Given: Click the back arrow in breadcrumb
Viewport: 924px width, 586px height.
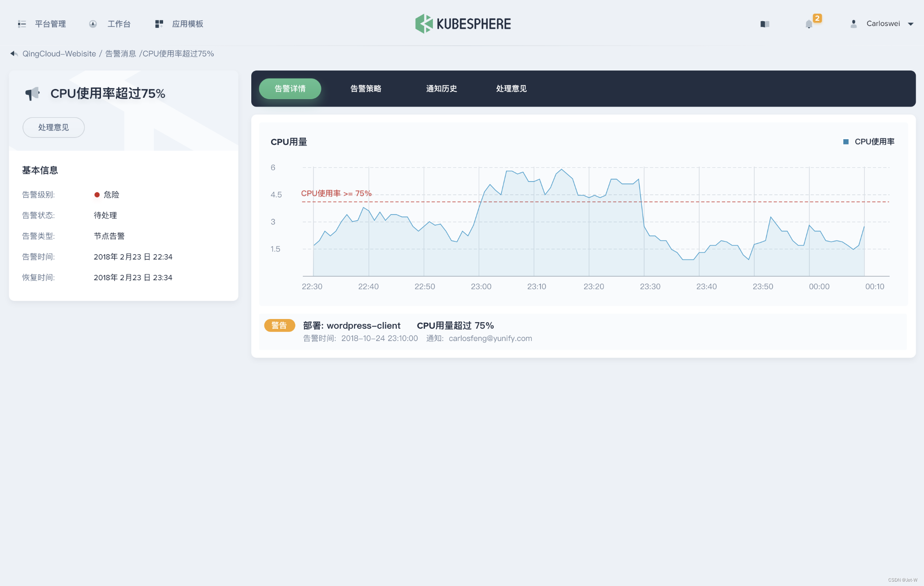Looking at the screenshot, I should (14, 54).
